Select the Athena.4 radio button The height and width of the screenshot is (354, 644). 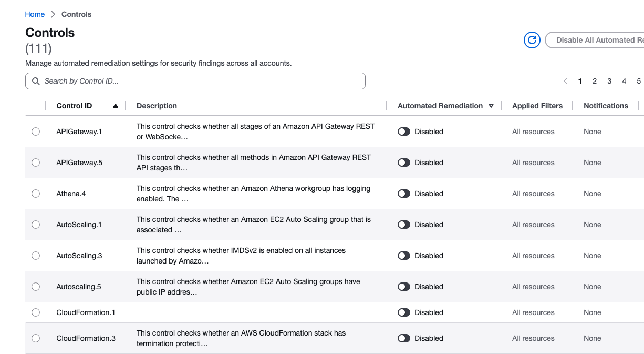(x=36, y=194)
